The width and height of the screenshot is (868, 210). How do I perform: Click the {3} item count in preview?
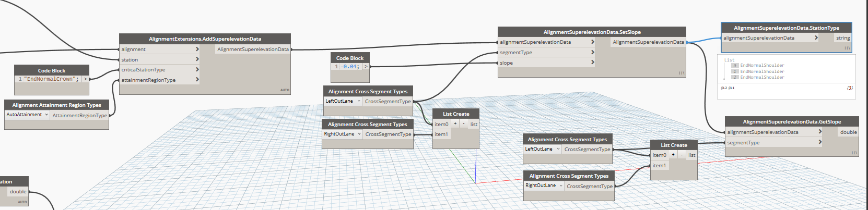click(x=850, y=88)
